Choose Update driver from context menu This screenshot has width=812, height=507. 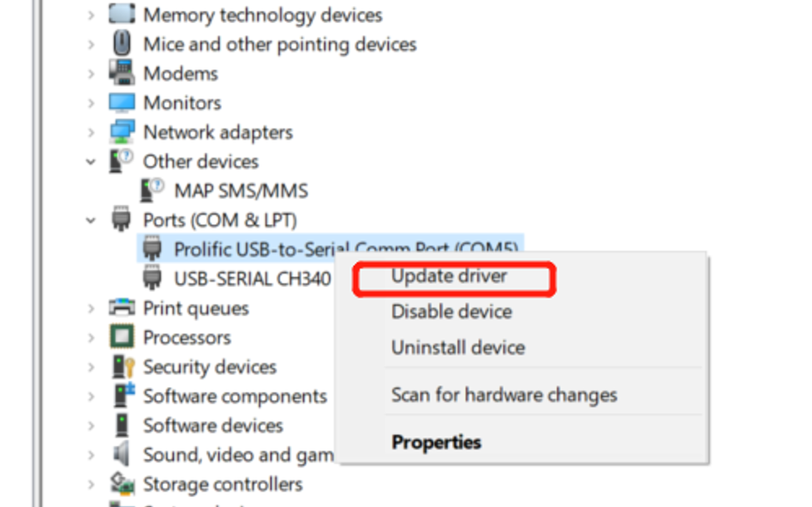tap(449, 276)
